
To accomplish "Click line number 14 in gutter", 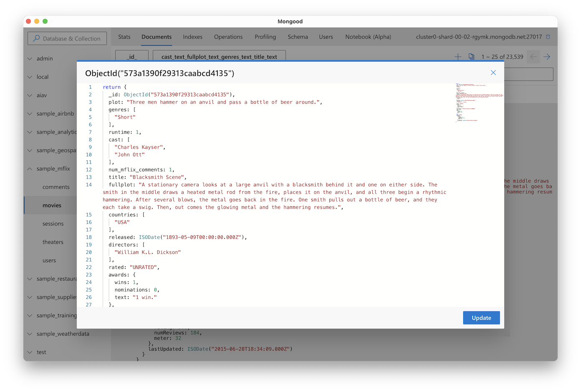I will tap(89, 185).
